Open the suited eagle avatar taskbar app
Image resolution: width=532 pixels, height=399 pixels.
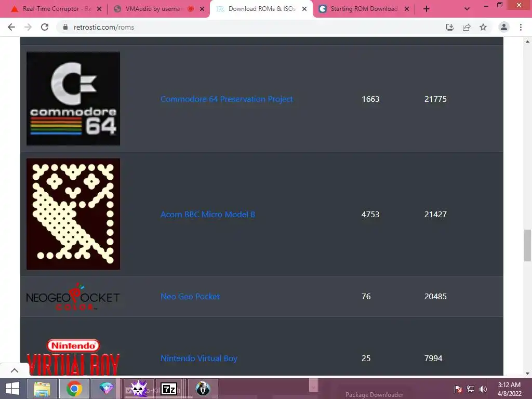click(x=203, y=389)
